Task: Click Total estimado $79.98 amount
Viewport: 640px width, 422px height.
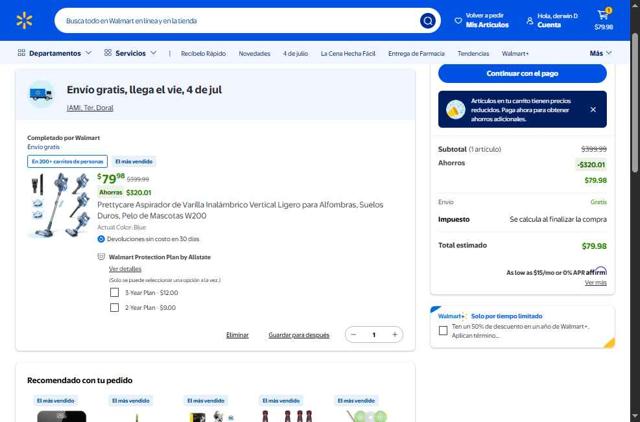Action: (x=594, y=246)
